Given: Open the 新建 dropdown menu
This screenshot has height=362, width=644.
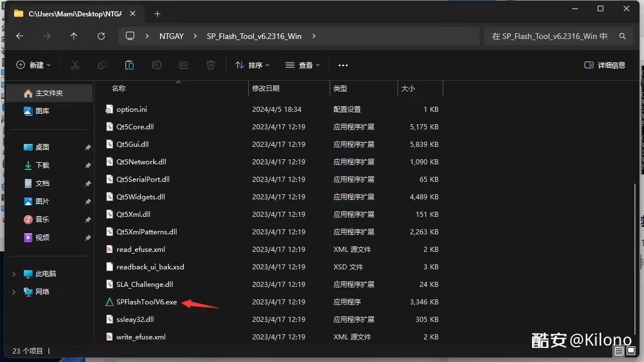Looking at the screenshot, I should (x=33, y=66).
